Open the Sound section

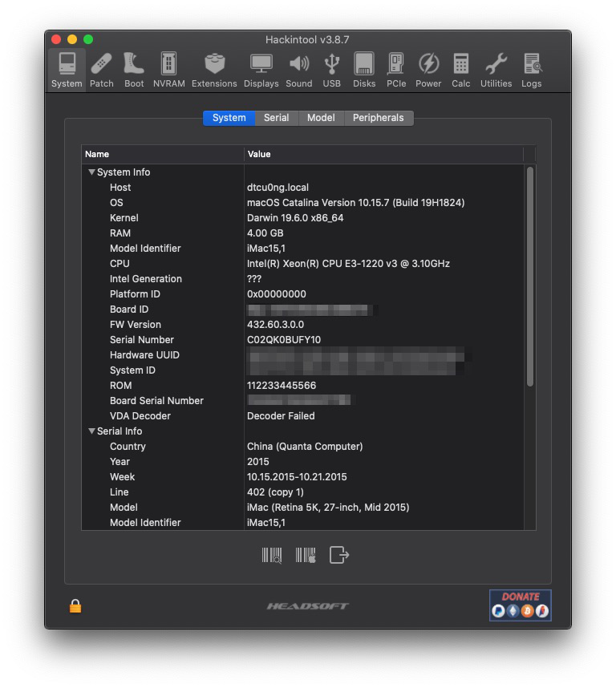coord(299,71)
